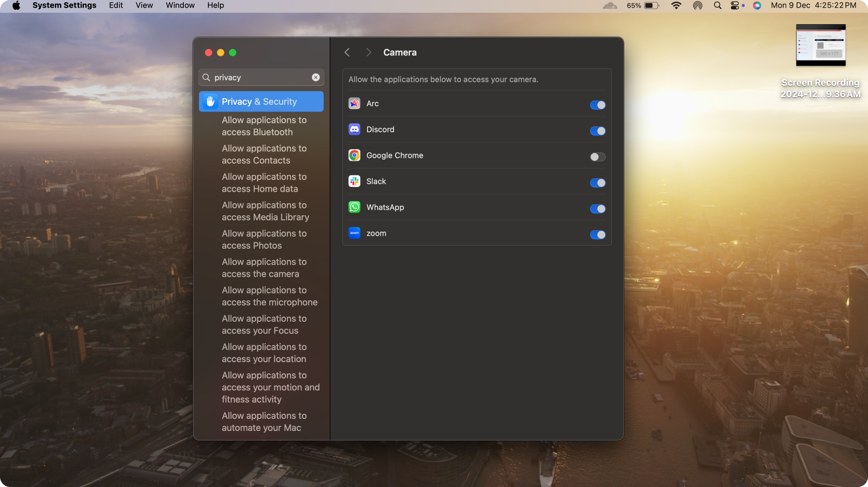
Task: Open the System Settings menu
Action: click(x=64, y=6)
